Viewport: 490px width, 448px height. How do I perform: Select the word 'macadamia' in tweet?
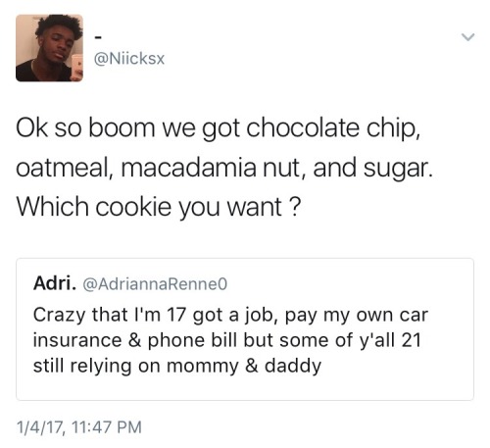(x=188, y=168)
